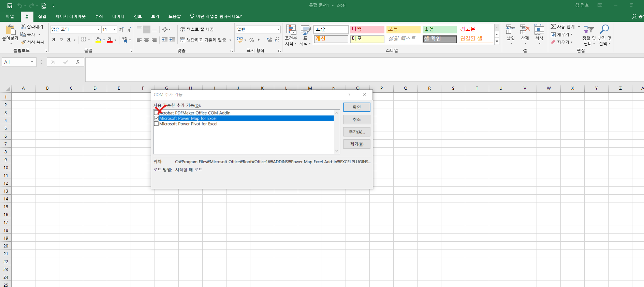This screenshot has height=287, width=644.
Task: Open the Name Box dropdown arrow
Action: tap(32, 62)
